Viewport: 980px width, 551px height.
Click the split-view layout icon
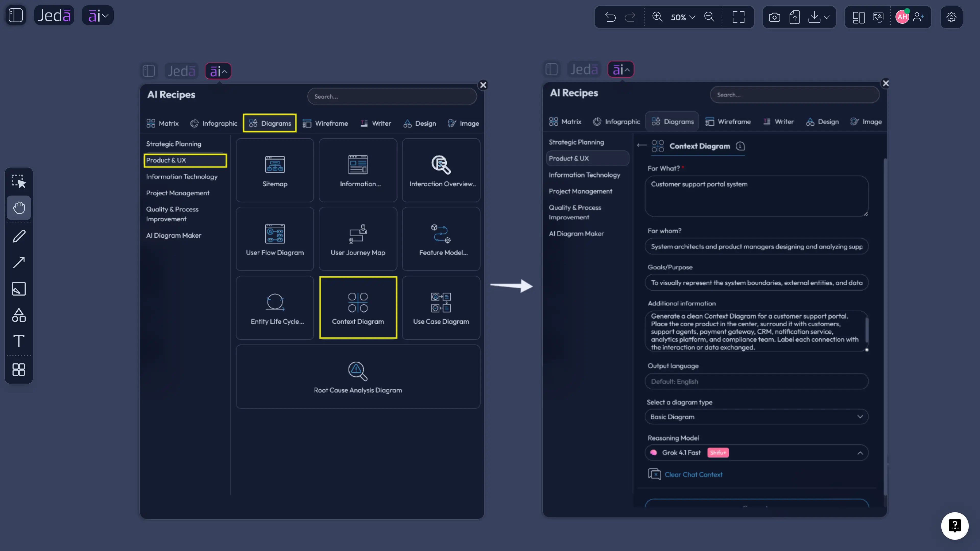tap(858, 17)
